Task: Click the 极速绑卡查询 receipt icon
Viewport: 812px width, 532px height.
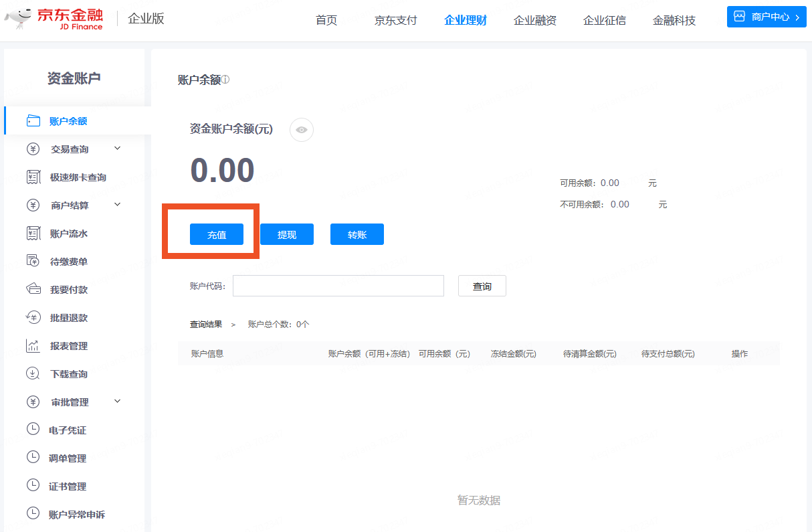Action: click(x=33, y=177)
